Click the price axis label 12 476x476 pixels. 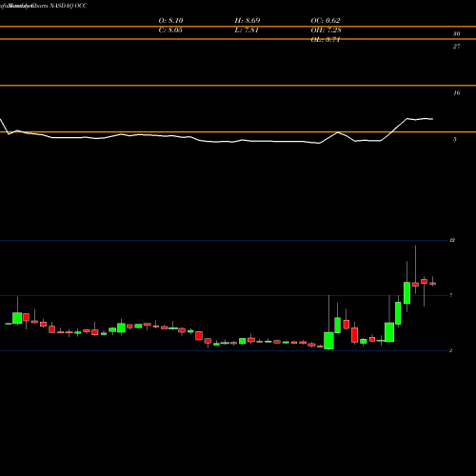pos(452,240)
